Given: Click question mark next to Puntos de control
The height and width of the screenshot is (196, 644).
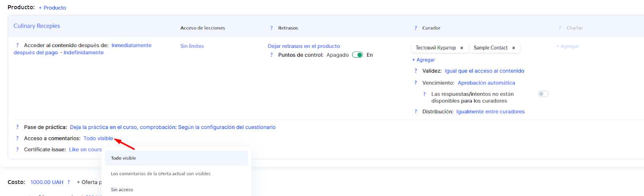Looking at the screenshot, I should click(x=271, y=55).
